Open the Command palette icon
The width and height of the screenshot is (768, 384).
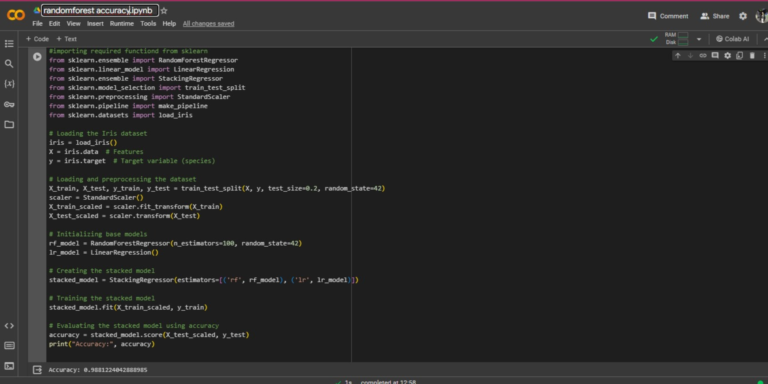coord(9,346)
